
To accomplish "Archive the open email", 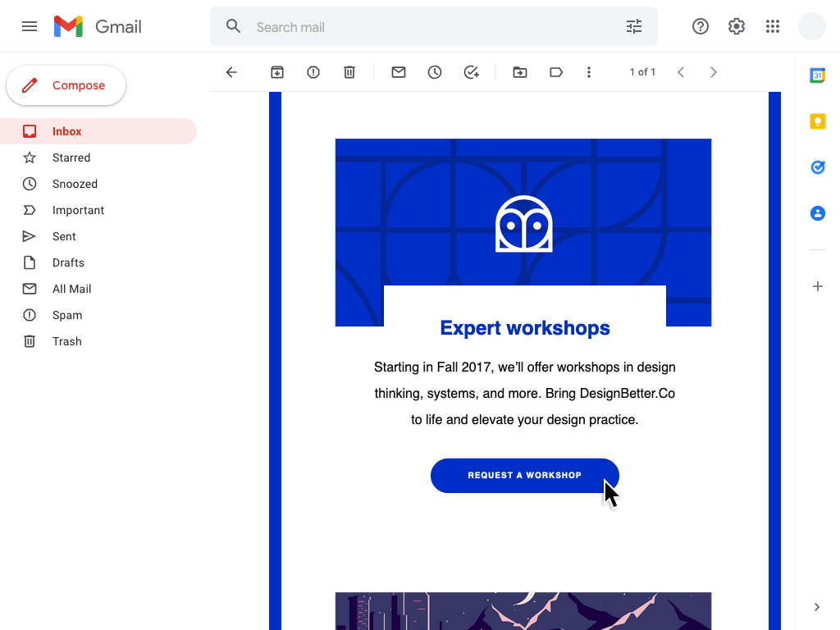I will [x=276, y=72].
